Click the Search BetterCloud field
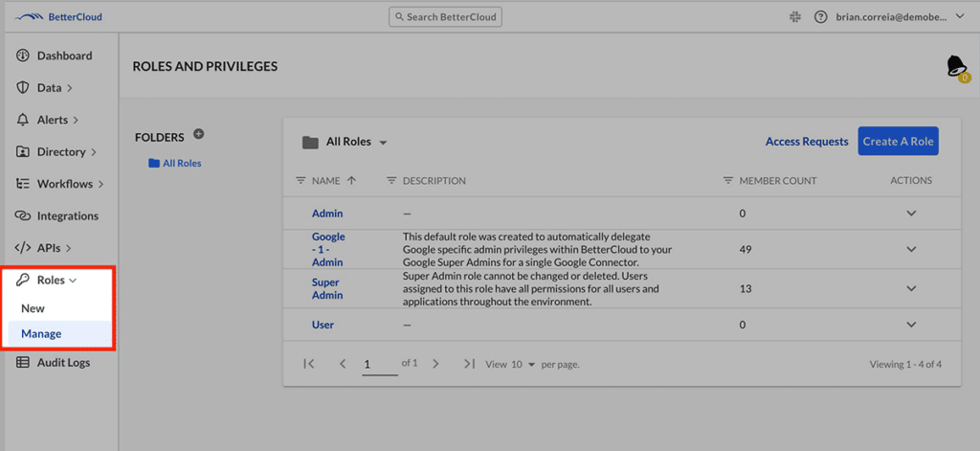Image resolution: width=980 pixels, height=451 pixels. coord(445,17)
